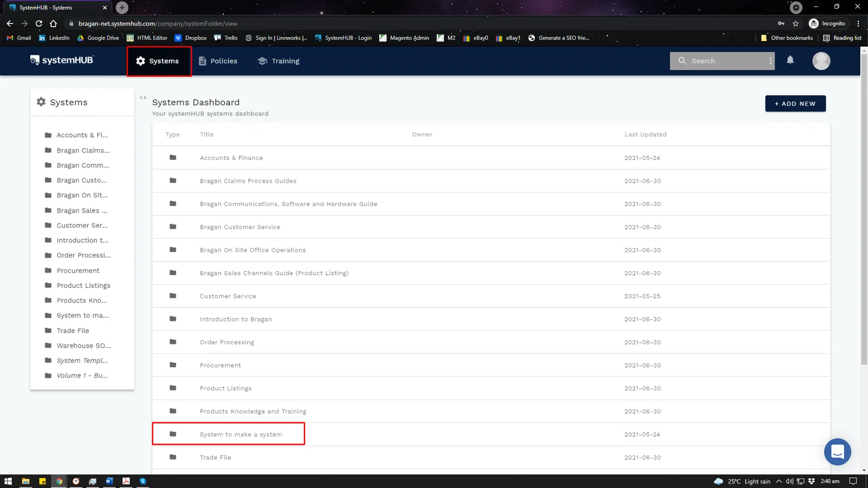Open search options three-dot menu
The width and height of the screenshot is (868, 488).
coord(770,61)
